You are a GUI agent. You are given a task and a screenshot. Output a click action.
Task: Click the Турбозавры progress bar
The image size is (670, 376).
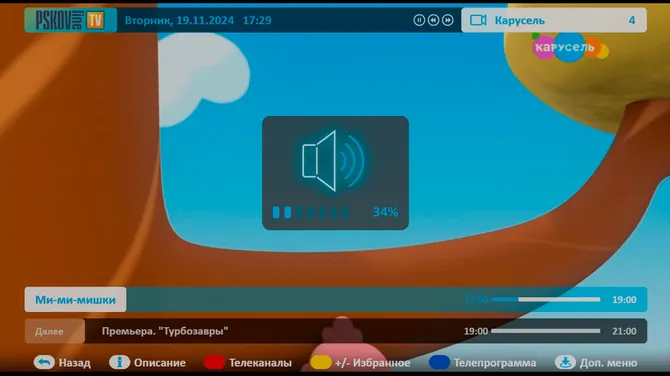(546, 331)
